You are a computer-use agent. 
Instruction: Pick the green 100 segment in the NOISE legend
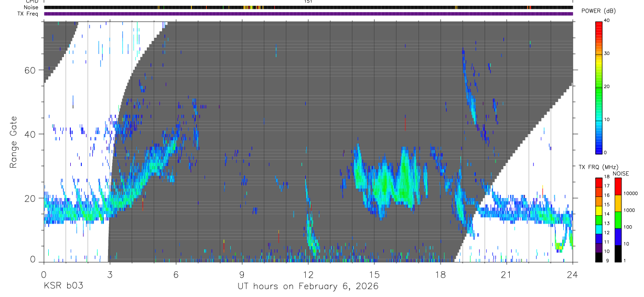[617, 220]
